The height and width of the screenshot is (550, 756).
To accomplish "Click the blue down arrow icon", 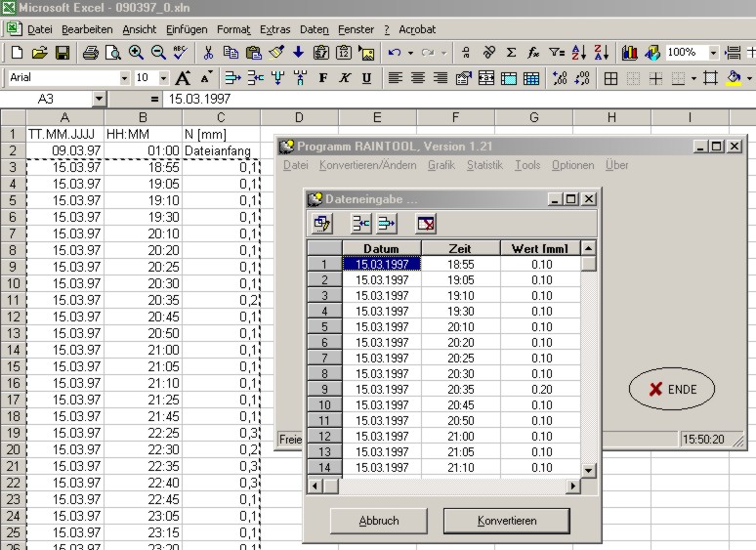I will 299,53.
